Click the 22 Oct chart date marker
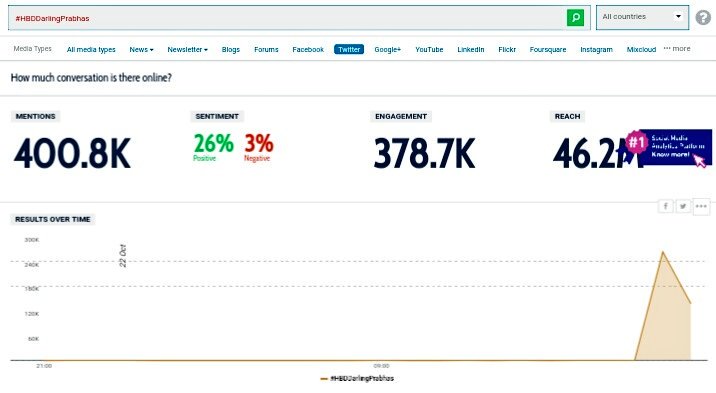This screenshot has width=716, height=393. 122,256
